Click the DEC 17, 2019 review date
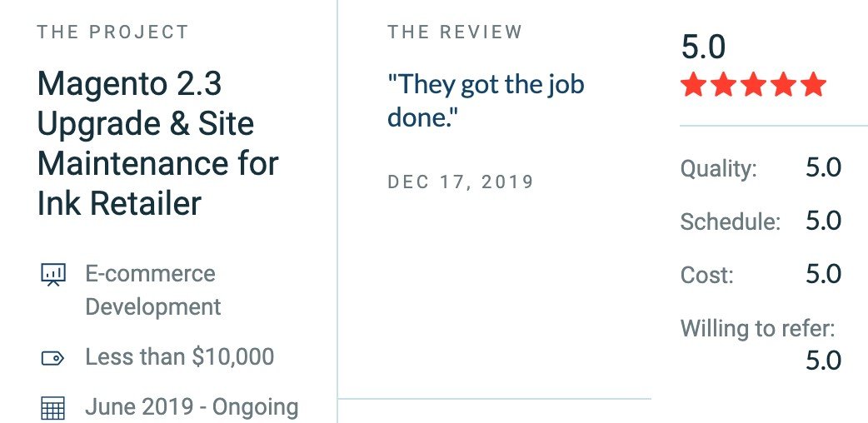The width and height of the screenshot is (868, 423). click(x=461, y=182)
